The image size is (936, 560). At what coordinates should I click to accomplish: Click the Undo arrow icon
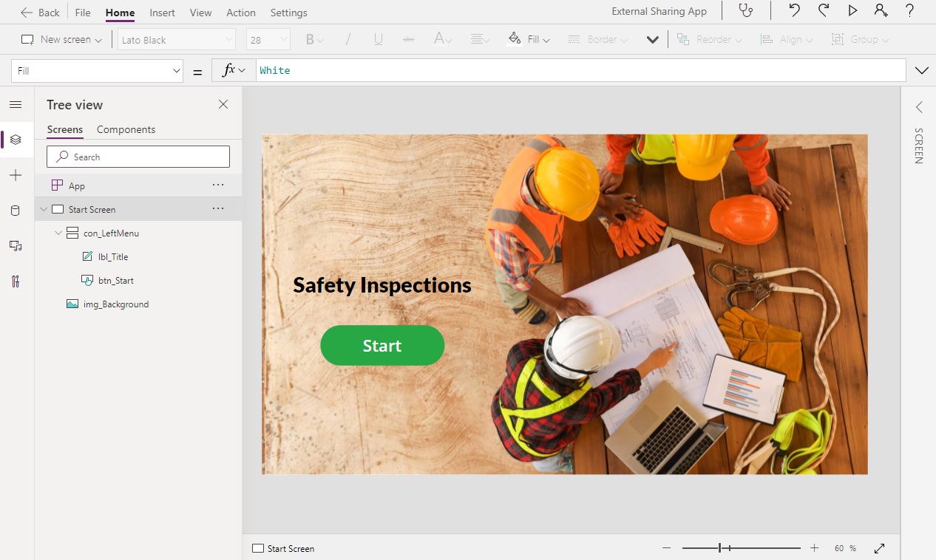pos(794,11)
